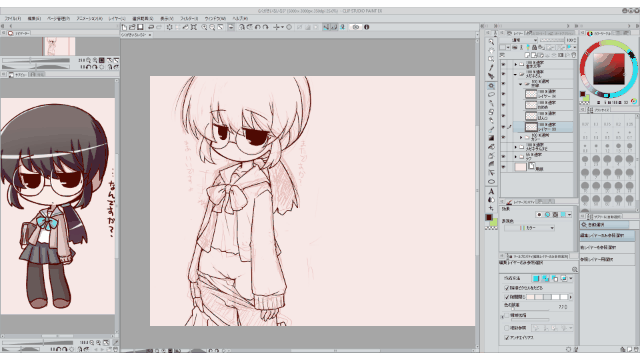Toggle eye icon of highlighted selected layer
This screenshot has width=640, height=360.
tap(503, 127)
